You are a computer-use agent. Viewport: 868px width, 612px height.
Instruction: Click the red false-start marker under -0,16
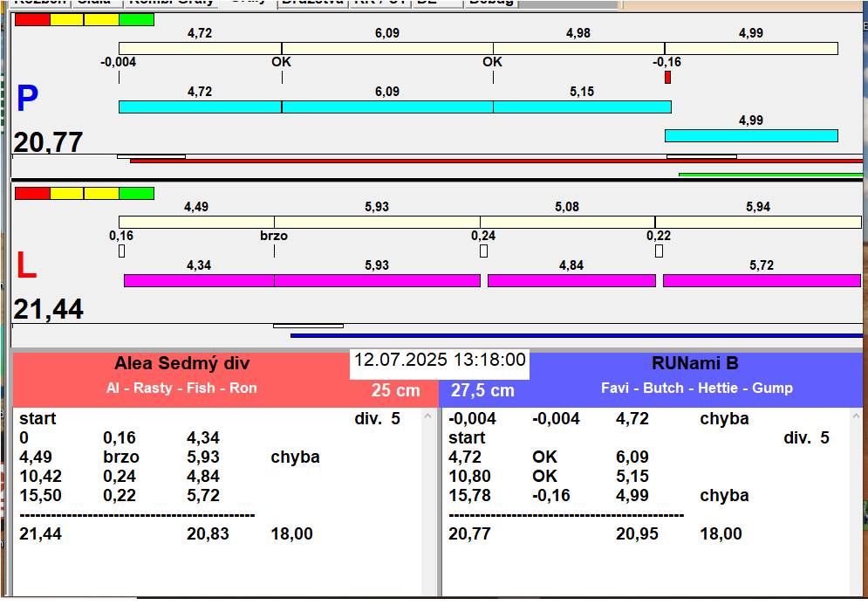667,77
